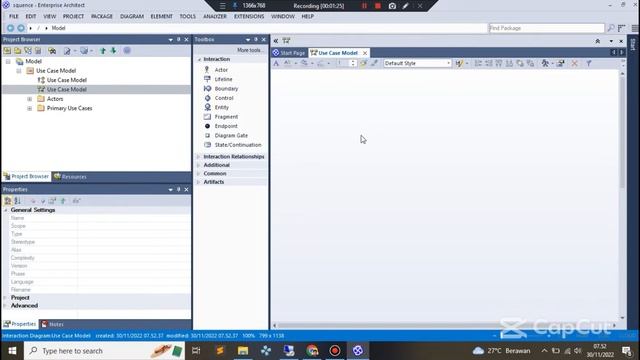
Task: Click the More tools button
Action: (x=249, y=50)
